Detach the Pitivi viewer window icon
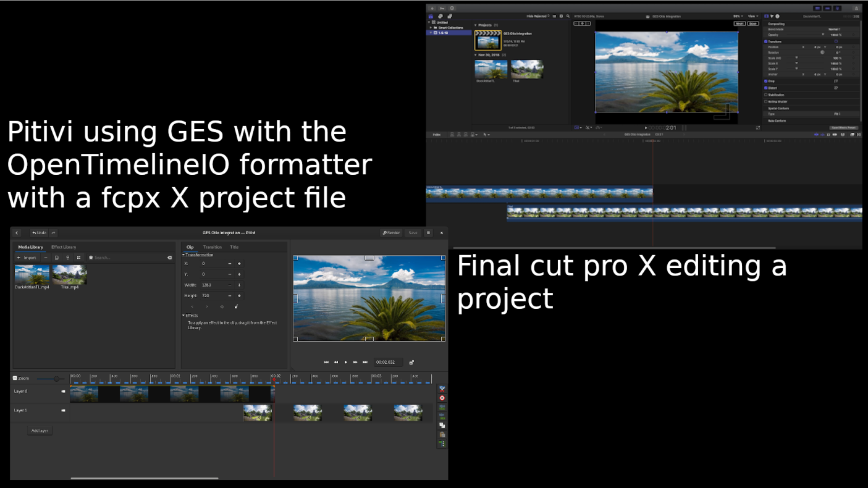This screenshot has height=488, width=868. pyautogui.click(x=411, y=362)
